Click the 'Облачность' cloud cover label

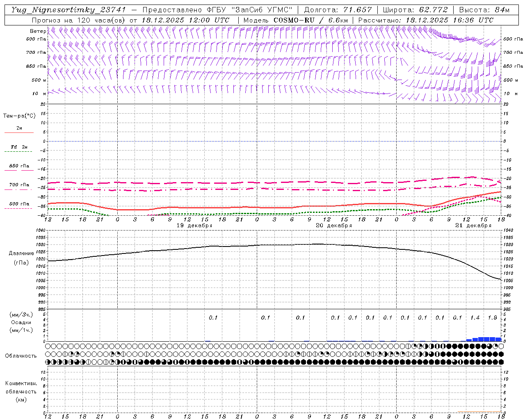21,356
